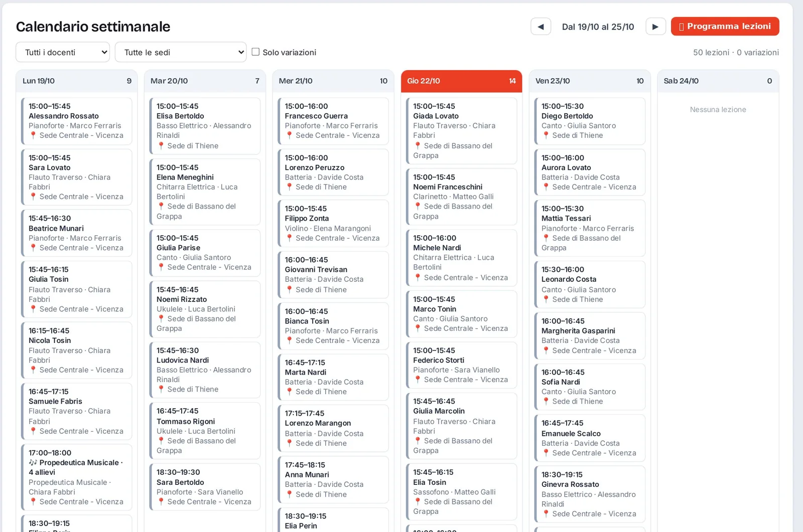The height and width of the screenshot is (532, 803).
Task: Click location pin in Alessandro Rossato's card
Action: pyautogui.click(x=33, y=135)
